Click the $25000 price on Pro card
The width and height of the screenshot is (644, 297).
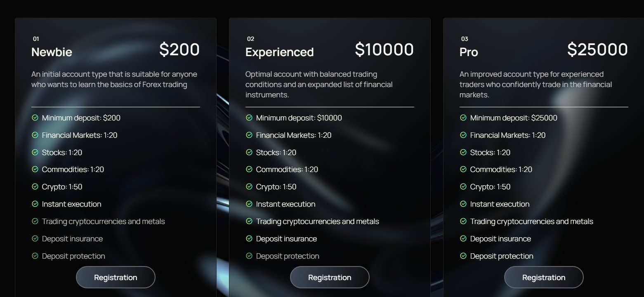tap(597, 49)
